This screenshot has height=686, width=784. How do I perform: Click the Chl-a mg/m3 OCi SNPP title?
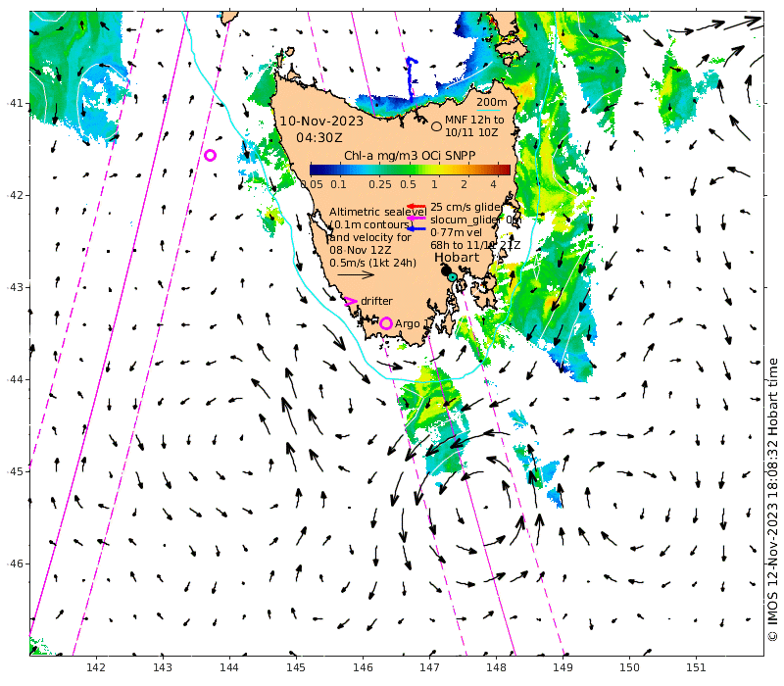point(410,156)
